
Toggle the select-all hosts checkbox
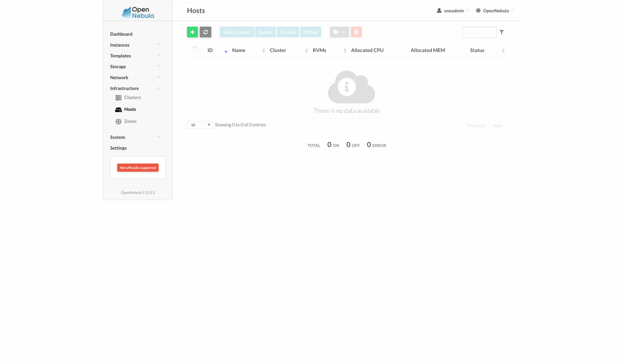[195, 48]
